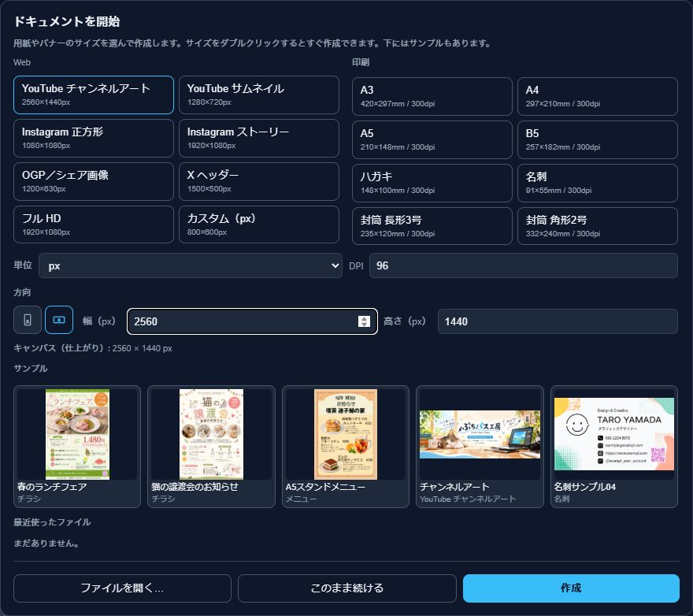Choose ハガキ print preset

[x=432, y=183]
